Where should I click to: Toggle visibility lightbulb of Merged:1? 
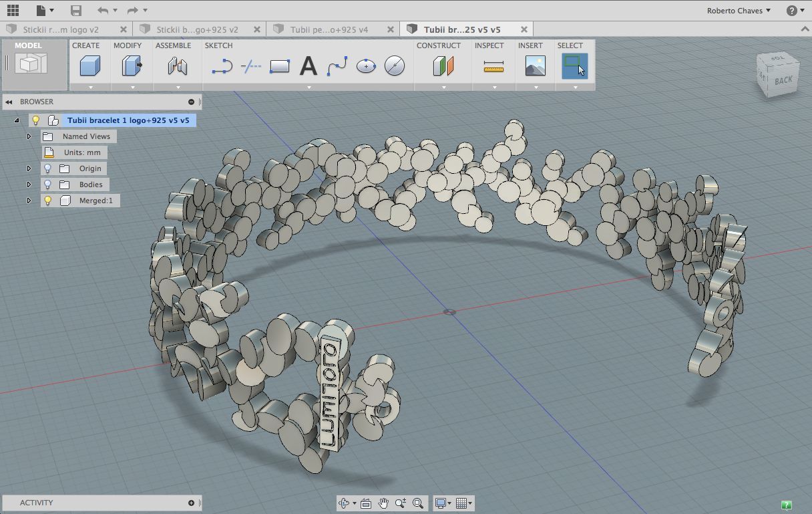[47, 201]
